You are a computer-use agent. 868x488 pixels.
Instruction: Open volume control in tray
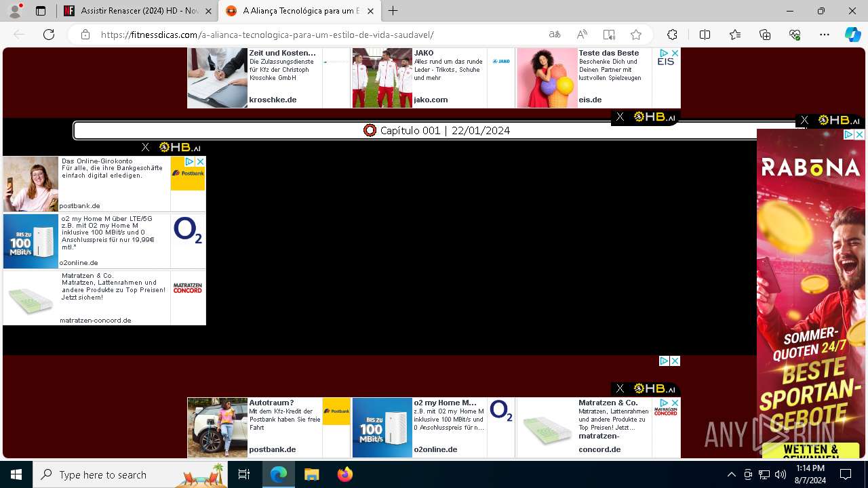pyautogui.click(x=781, y=474)
